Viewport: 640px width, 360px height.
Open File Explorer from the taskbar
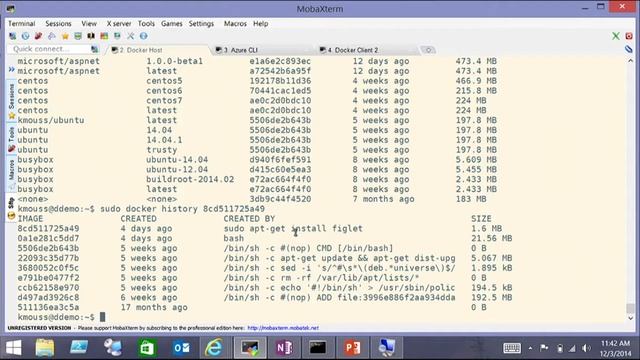pos(44,348)
